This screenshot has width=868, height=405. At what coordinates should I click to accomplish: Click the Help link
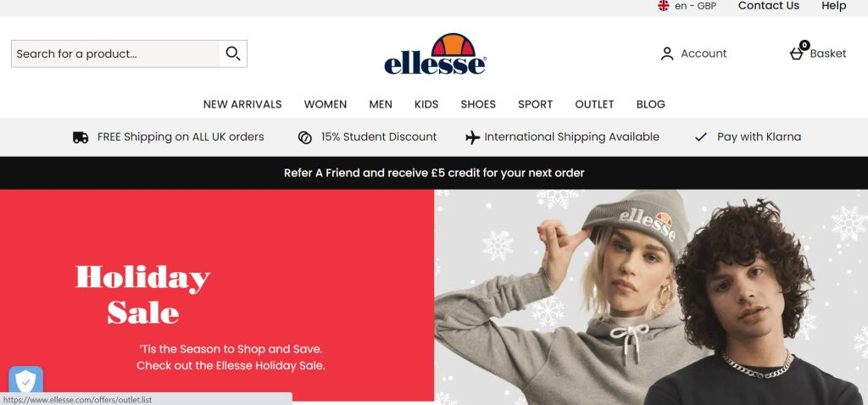coord(834,6)
